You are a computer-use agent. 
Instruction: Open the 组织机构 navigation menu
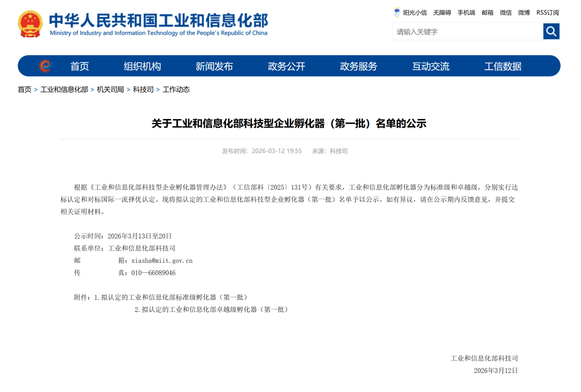142,66
